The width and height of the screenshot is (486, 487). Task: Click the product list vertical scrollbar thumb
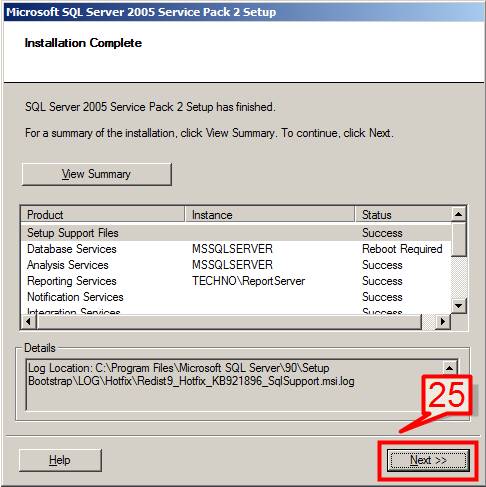coord(459,239)
